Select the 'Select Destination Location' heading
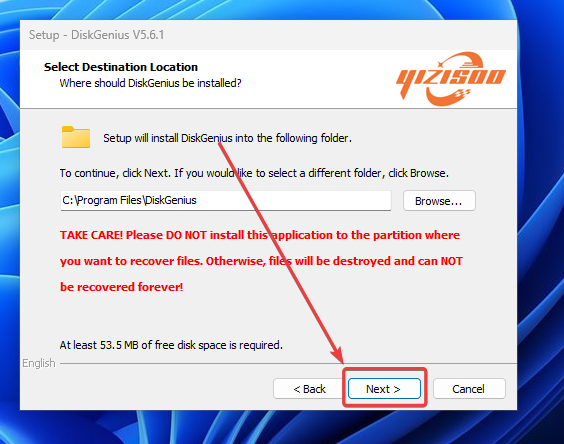Viewport: 564px width, 444px height. click(120, 67)
